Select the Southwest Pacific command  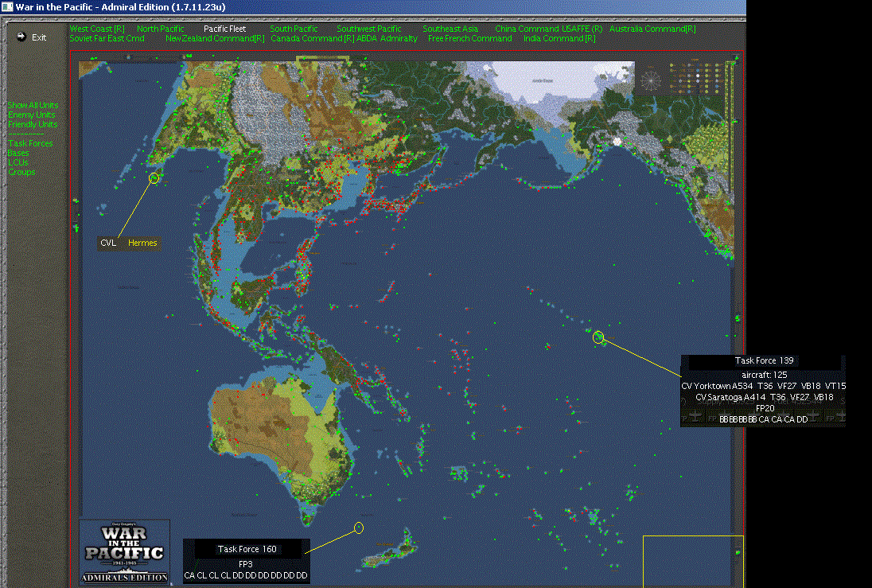pos(368,29)
